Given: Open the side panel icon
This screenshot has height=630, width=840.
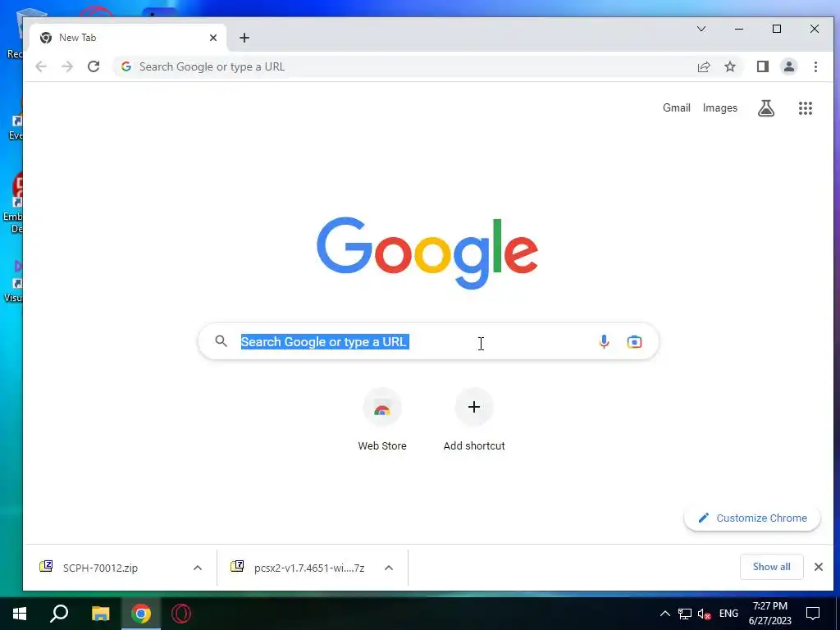Looking at the screenshot, I should click(x=763, y=66).
